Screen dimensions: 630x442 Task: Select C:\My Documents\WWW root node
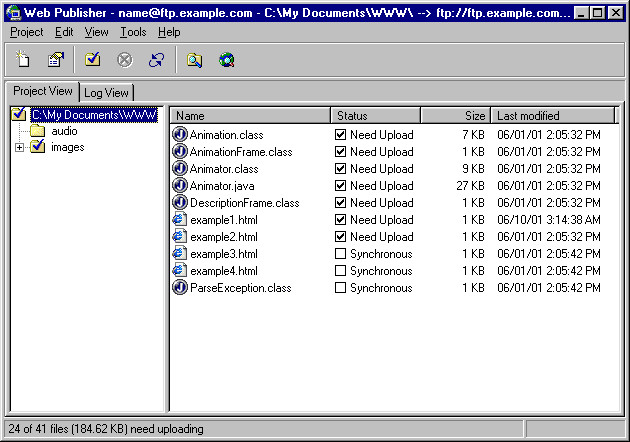point(94,115)
